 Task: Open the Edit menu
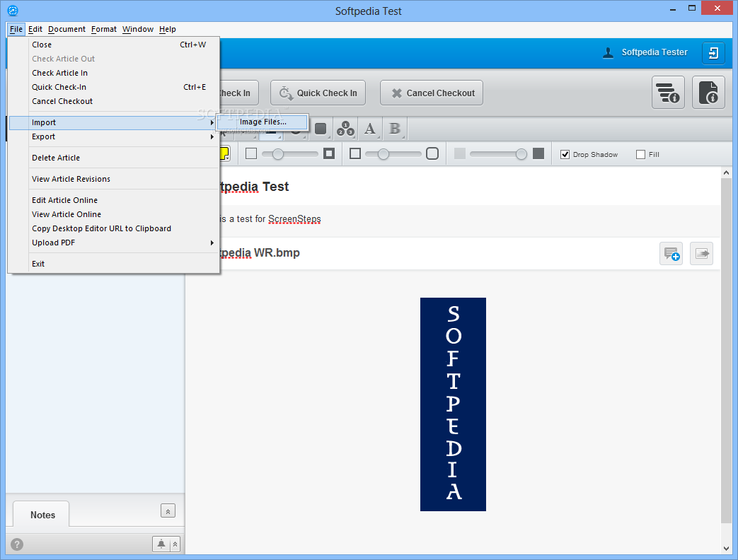coord(35,29)
